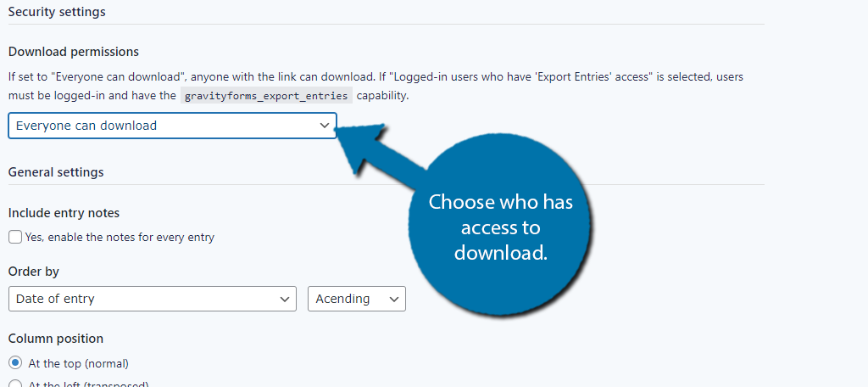Click the chevron on the download permissions select
868x387 pixels.
click(324, 126)
